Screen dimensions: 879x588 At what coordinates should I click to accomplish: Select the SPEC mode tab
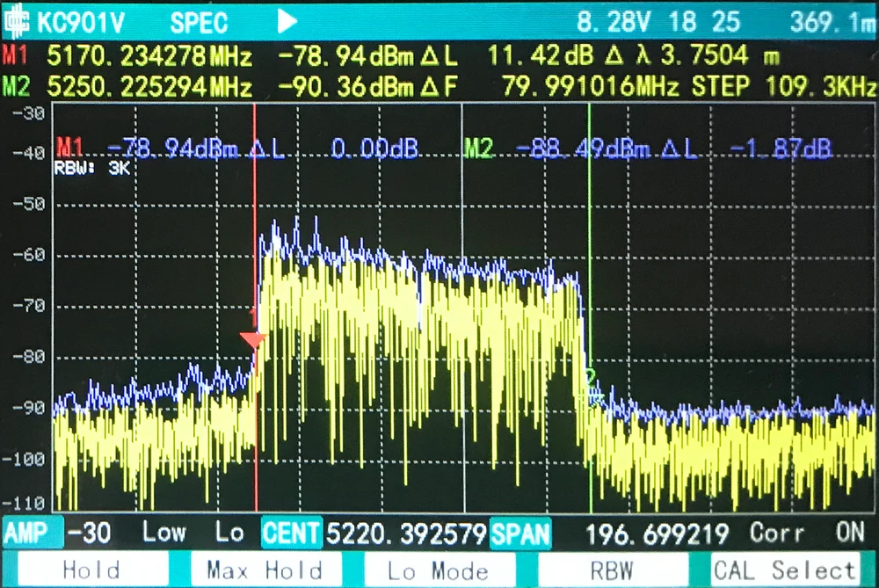pos(197,21)
